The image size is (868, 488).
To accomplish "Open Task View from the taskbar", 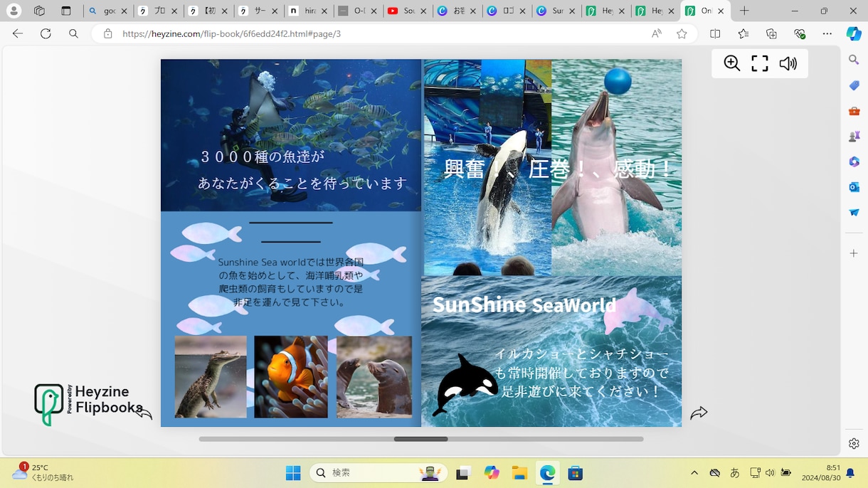I will [x=464, y=473].
